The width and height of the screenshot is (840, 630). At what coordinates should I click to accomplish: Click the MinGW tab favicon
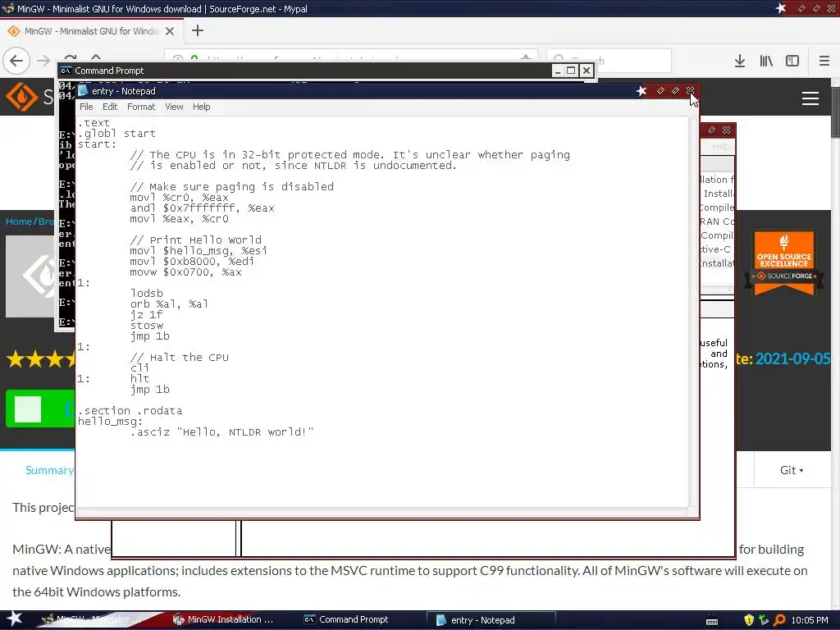[x=13, y=31]
